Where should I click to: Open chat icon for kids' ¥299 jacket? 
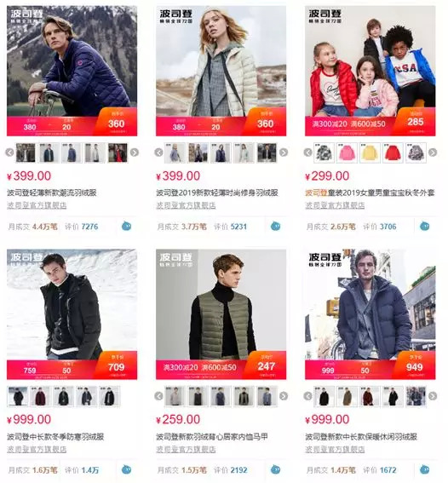[425, 226]
